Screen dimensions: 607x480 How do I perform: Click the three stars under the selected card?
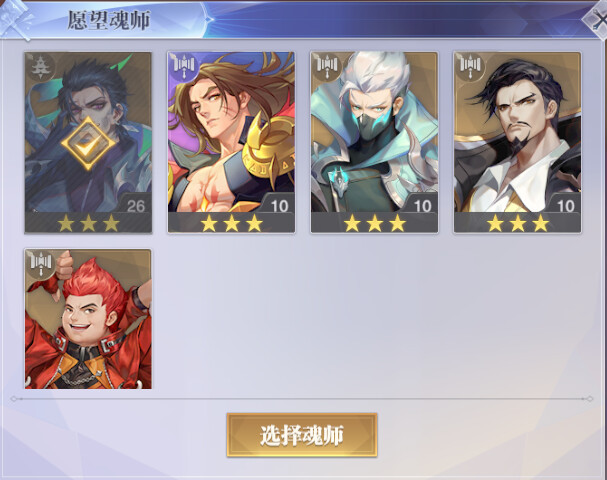[89, 223]
